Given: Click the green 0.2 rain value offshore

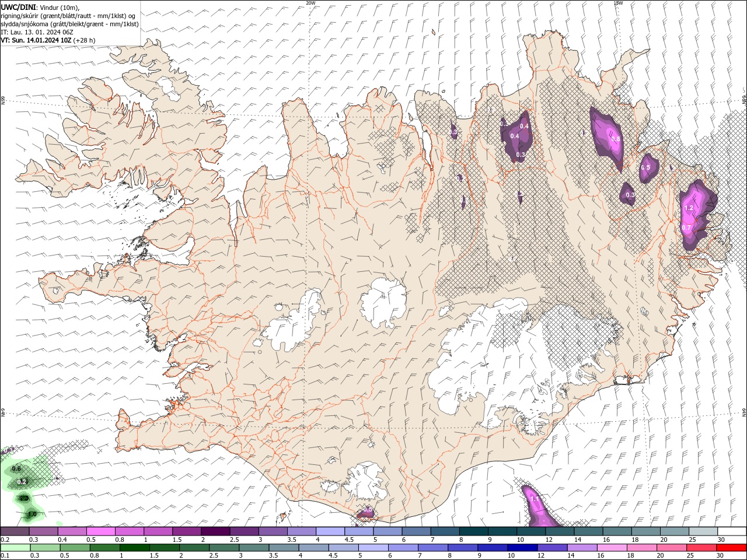Looking at the screenshot, I should tap(22, 482).
